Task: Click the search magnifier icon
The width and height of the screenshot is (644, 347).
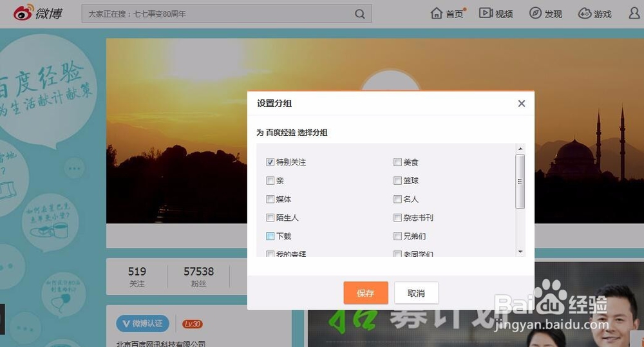Action: click(x=360, y=14)
